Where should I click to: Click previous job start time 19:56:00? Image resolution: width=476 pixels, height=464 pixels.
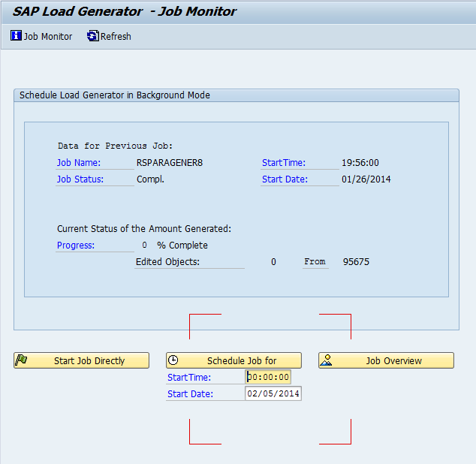tap(360, 163)
